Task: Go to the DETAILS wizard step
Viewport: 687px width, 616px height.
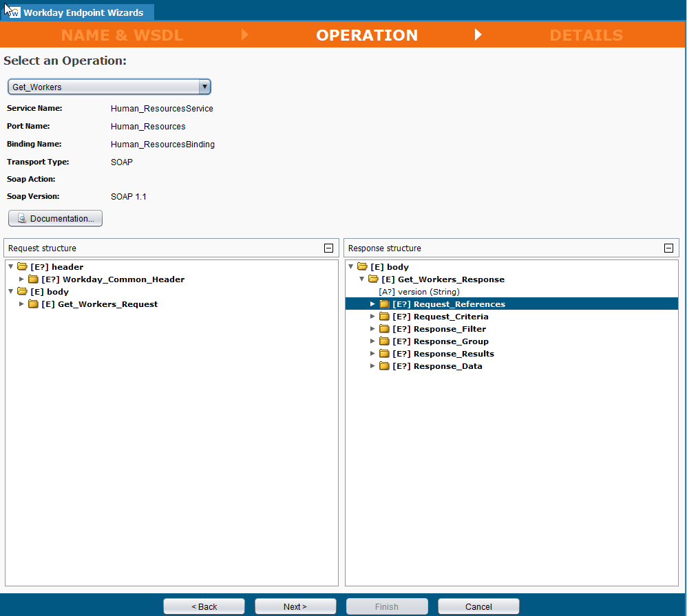Action: pyautogui.click(x=586, y=35)
